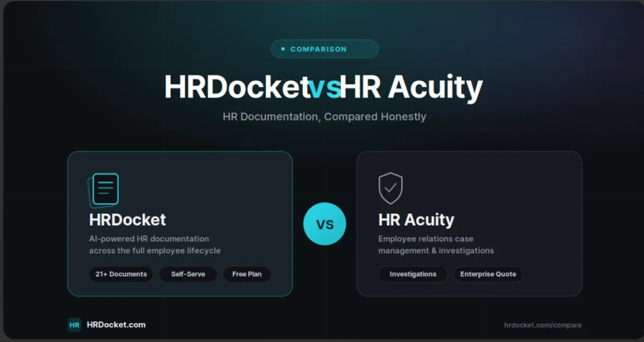Click 'across the full employee lifecycle' text
The width and height of the screenshot is (644, 342).
click(x=155, y=250)
